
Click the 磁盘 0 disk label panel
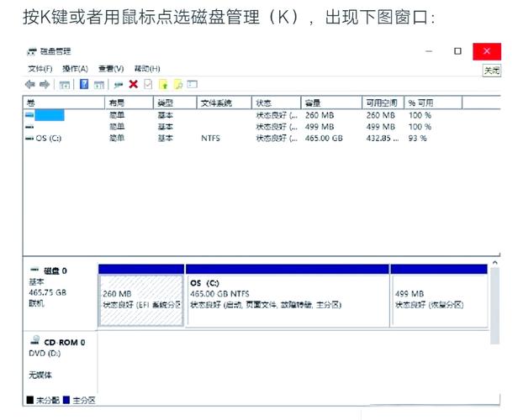coord(61,296)
